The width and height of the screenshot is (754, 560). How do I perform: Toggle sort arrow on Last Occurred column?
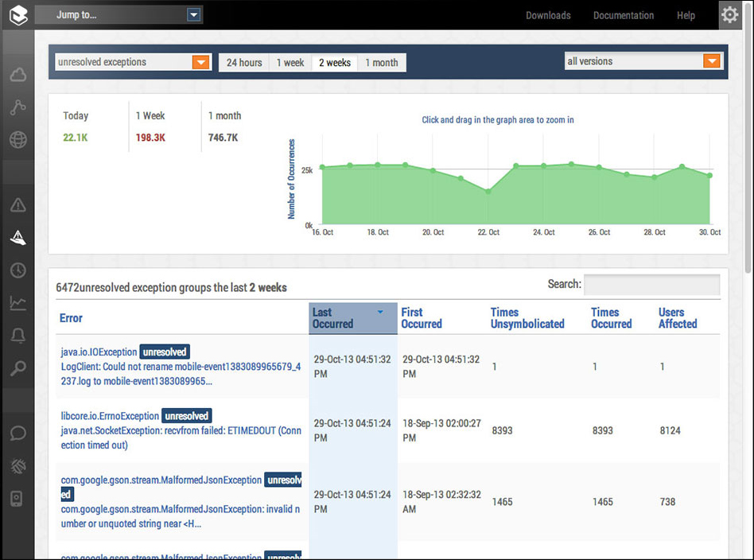(380, 313)
